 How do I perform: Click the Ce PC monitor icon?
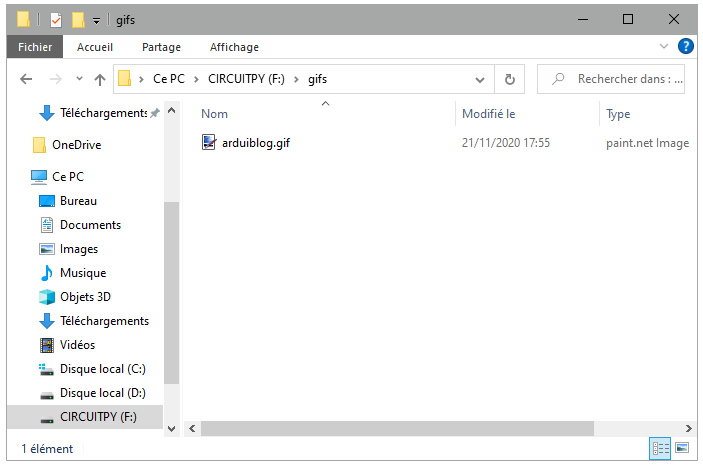click(39, 177)
